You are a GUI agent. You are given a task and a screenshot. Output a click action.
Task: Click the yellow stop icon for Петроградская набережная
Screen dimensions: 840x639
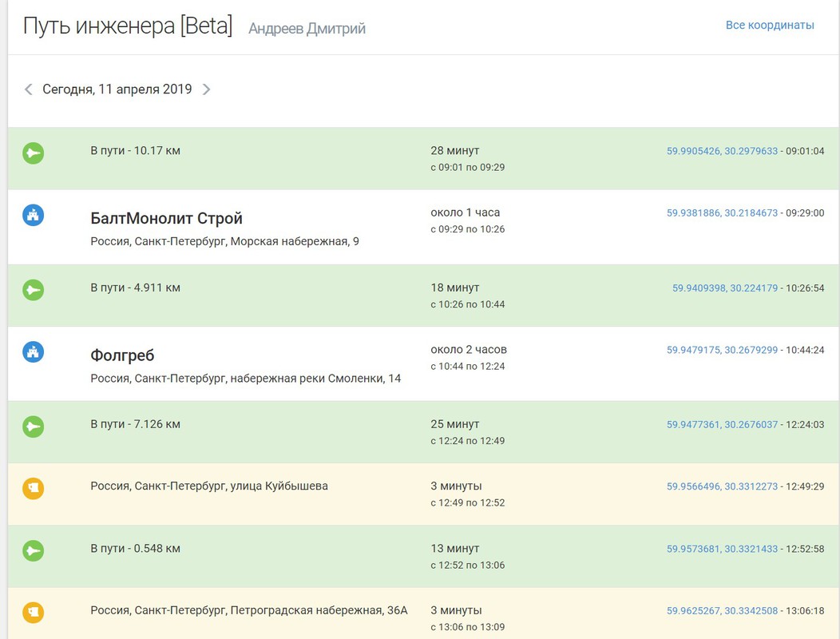point(34,612)
